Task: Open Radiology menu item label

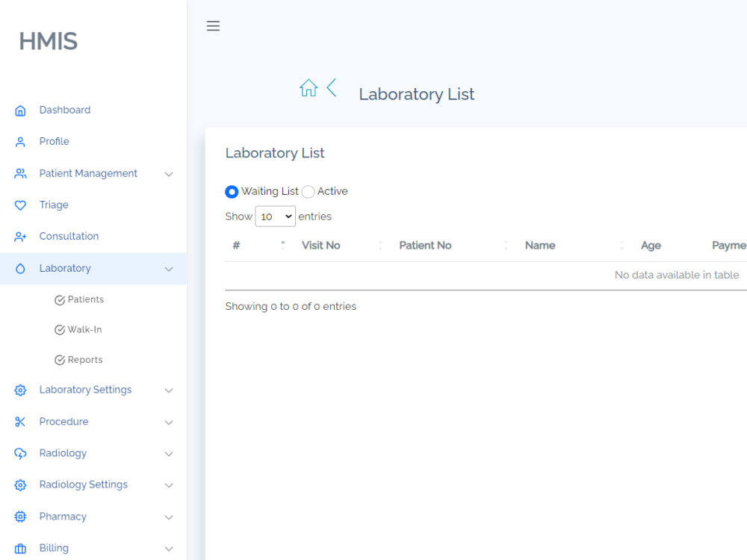Action: coord(63,453)
